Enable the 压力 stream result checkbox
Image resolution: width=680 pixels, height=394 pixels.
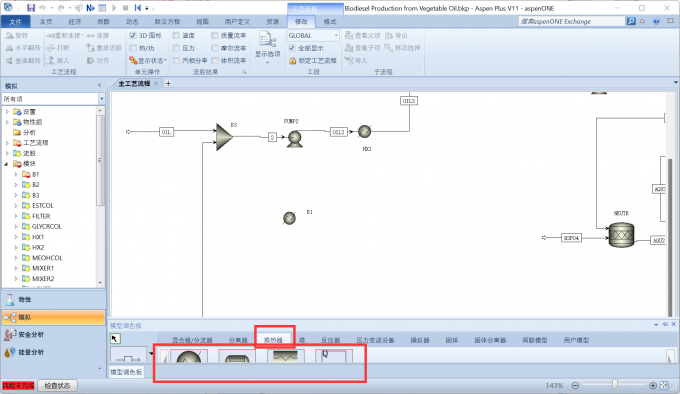point(176,48)
